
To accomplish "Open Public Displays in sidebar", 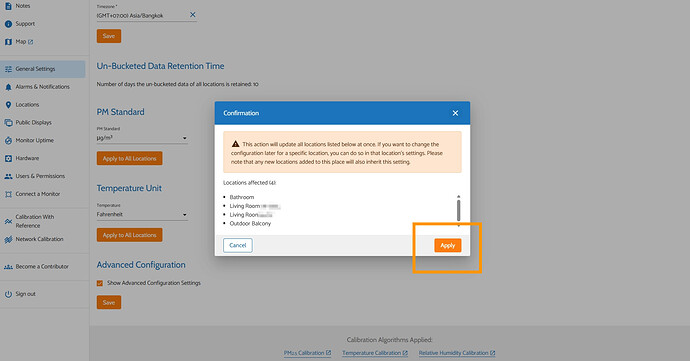I will [x=33, y=122].
